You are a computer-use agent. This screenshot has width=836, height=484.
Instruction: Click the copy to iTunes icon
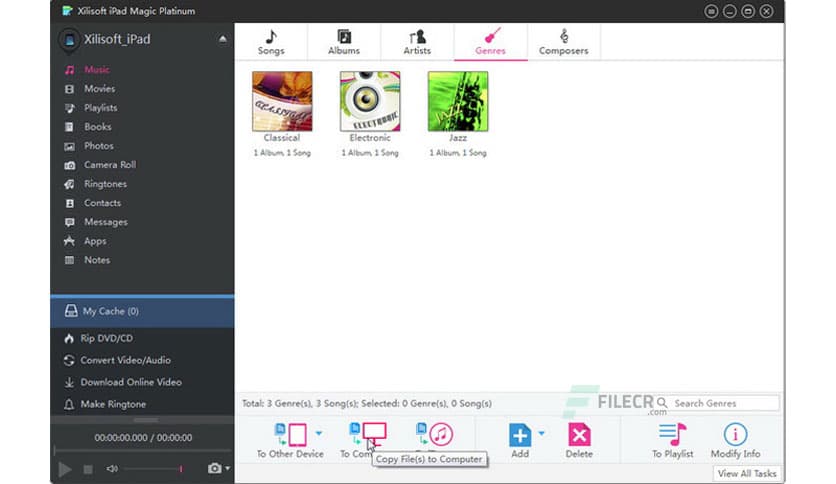pos(435,434)
